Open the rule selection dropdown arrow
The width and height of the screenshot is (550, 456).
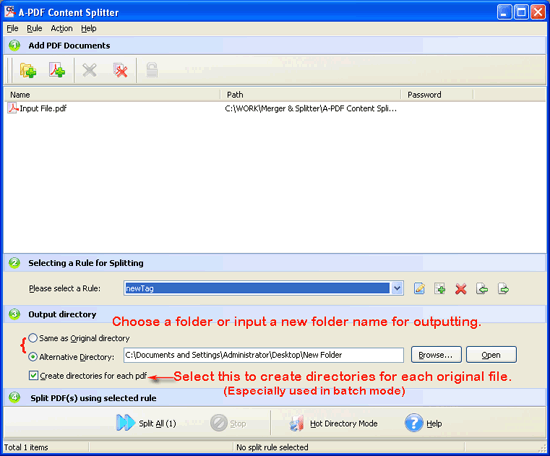click(x=397, y=288)
